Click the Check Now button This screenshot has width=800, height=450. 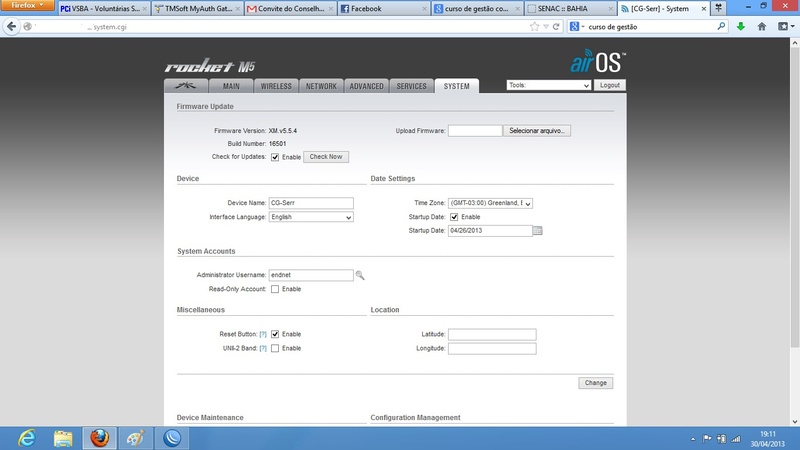tap(326, 157)
